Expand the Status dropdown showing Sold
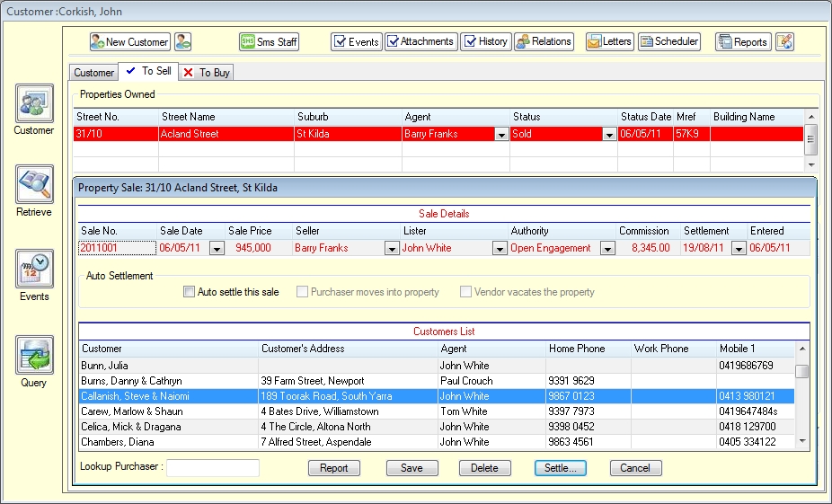 pos(608,134)
